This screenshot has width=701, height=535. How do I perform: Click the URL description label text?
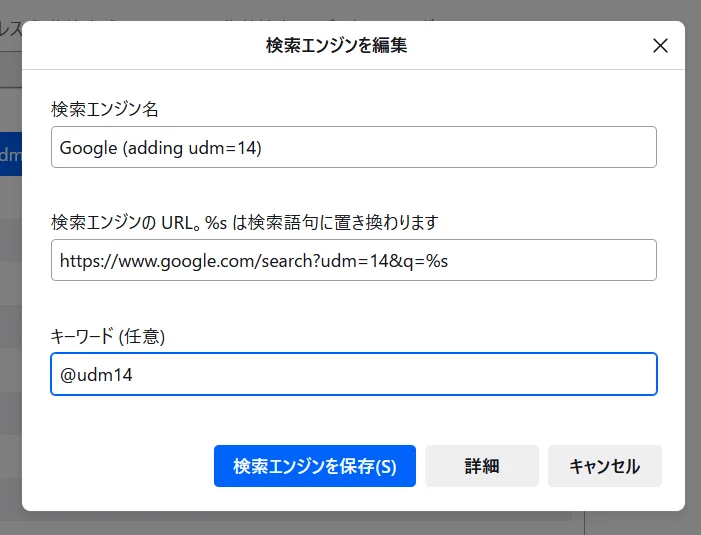245,222
